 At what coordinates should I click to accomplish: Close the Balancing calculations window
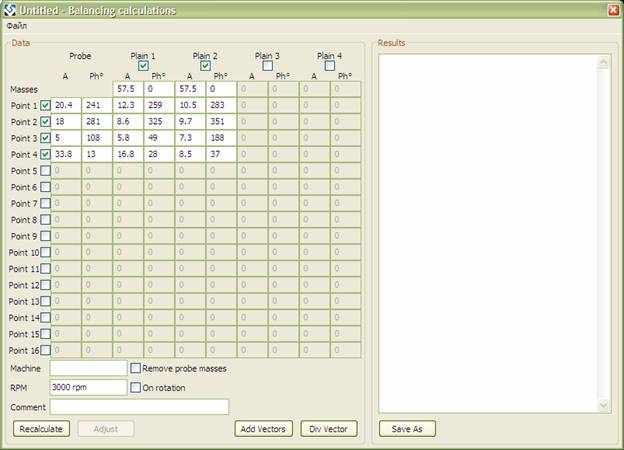[x=614, y=10]
